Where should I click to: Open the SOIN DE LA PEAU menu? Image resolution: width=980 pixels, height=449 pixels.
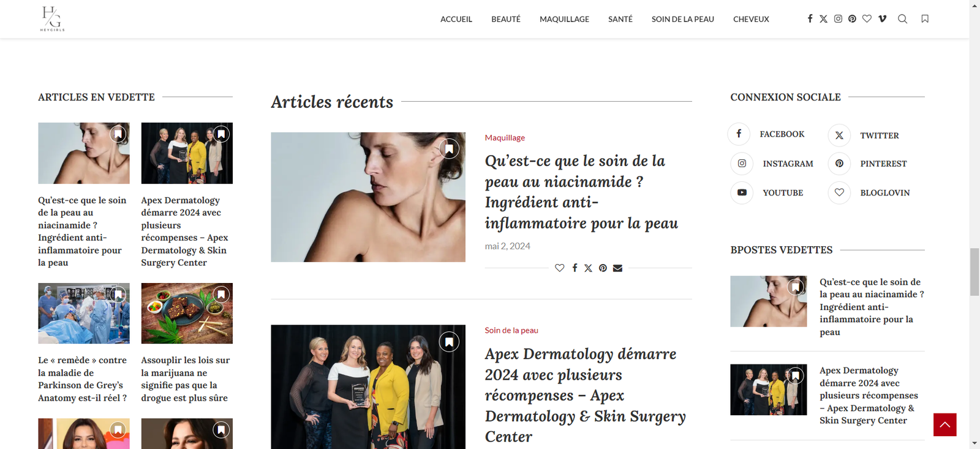pos(683,19)
